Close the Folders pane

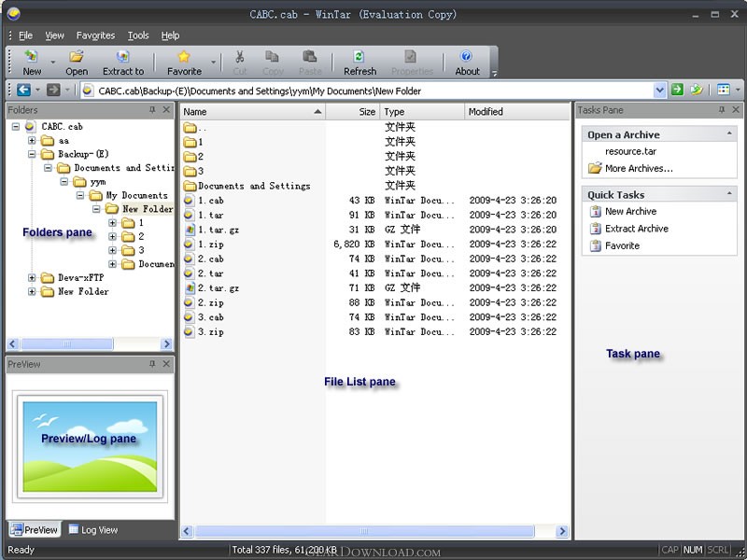point(166,110)
